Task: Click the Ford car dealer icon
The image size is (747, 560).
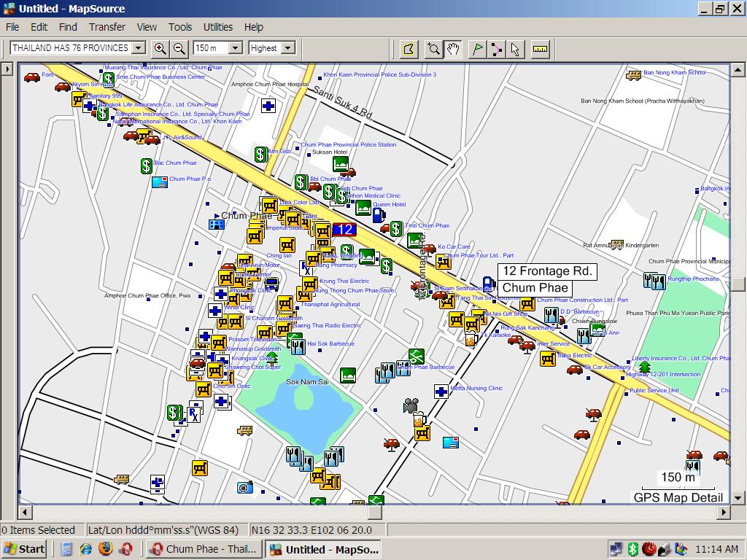Action: (32, 77)
